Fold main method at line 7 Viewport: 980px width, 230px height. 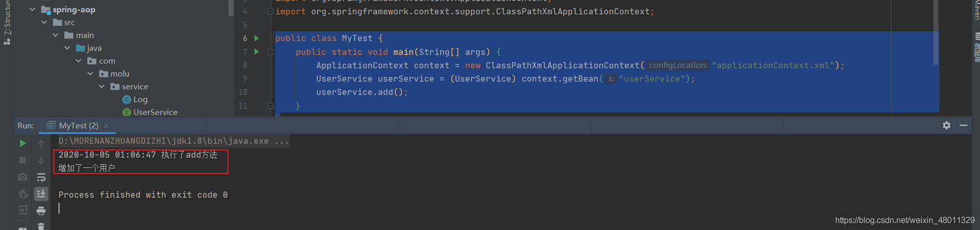[x=271, y=52]
